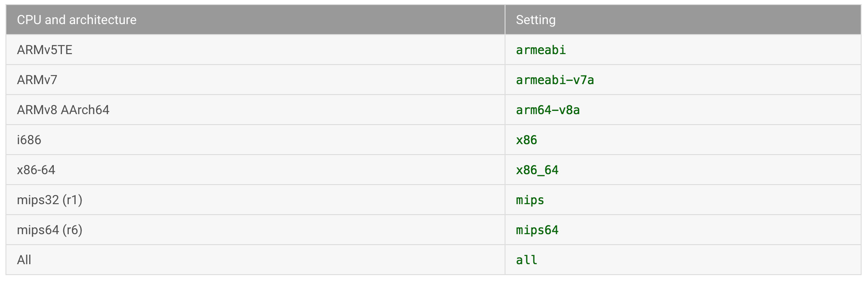Viewport: 868px width, 281px height.
Task: Click the 'CPU and architecture' column header
Action: tap(77, 20)
